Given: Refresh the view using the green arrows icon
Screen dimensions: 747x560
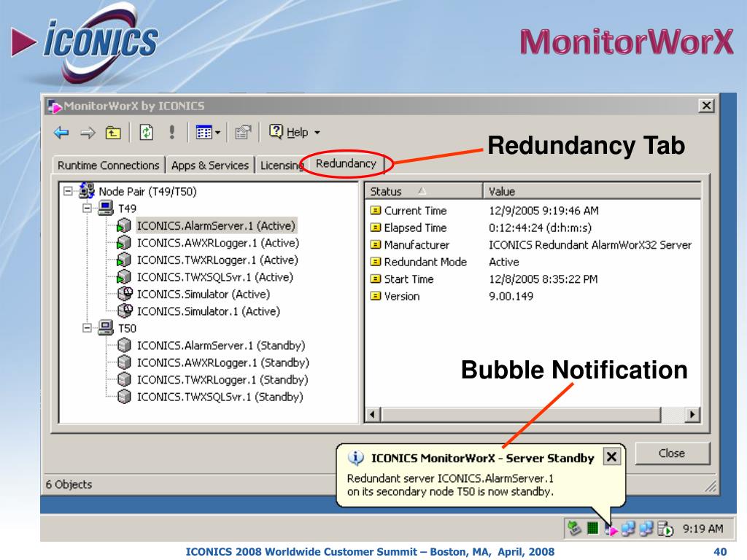Looking at the screenshot, I should pyautogui.click(x=146, y=132).
